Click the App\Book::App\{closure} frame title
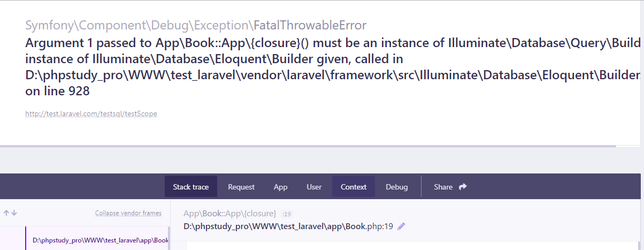The height and width of the screenshot is (250, 644). point(230,213)
